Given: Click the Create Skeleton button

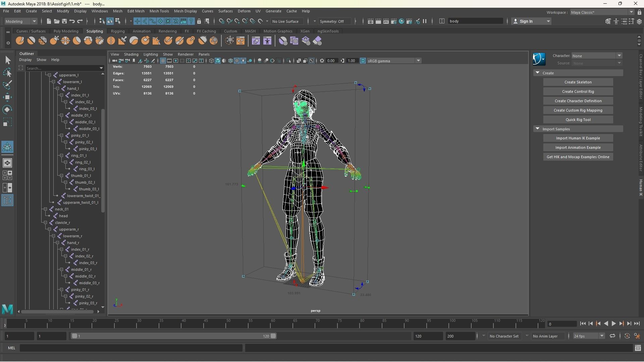Looking at the screenshot, I should (578, 82).
